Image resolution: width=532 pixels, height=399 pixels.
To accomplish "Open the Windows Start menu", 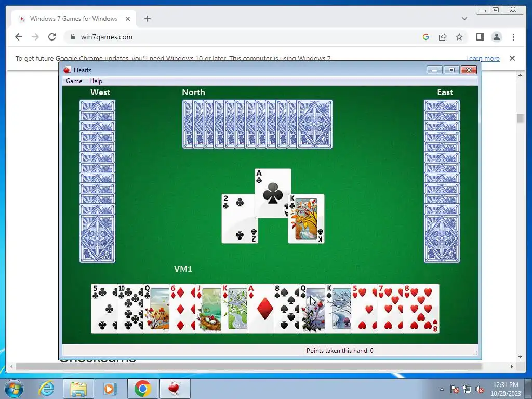I will (14, 389).
